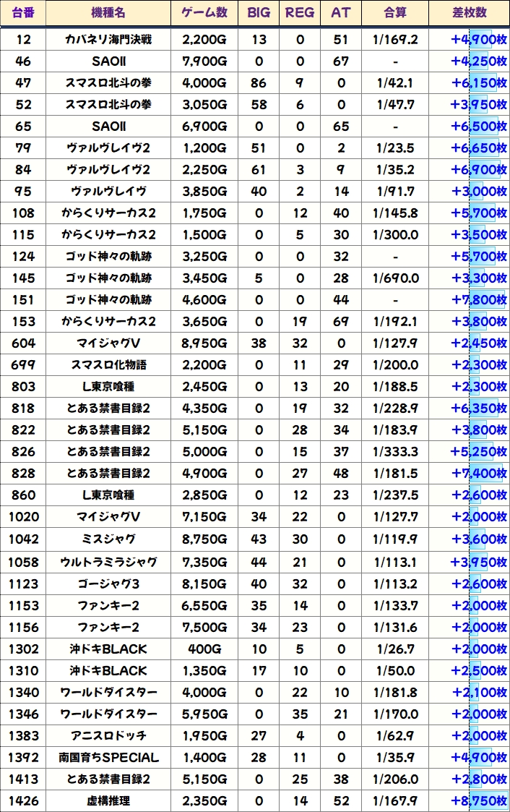Click the ゲーム数 column header
The width and height of the screenshot is (510, 812).
point(204,13)
